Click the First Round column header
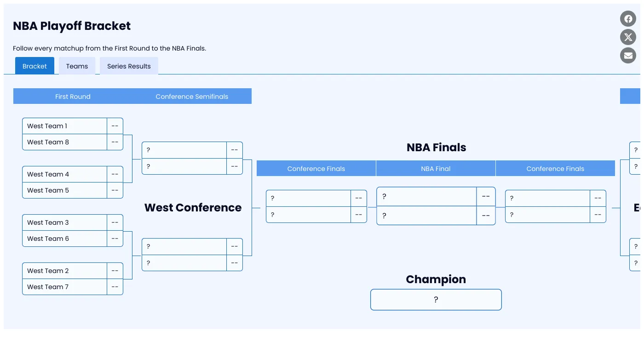Viewport: 644px width, 353px height. pyautogui.click(x=73, y=97)
